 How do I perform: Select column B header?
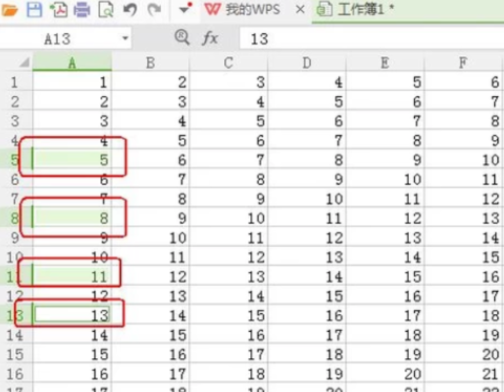click(150, 62)
